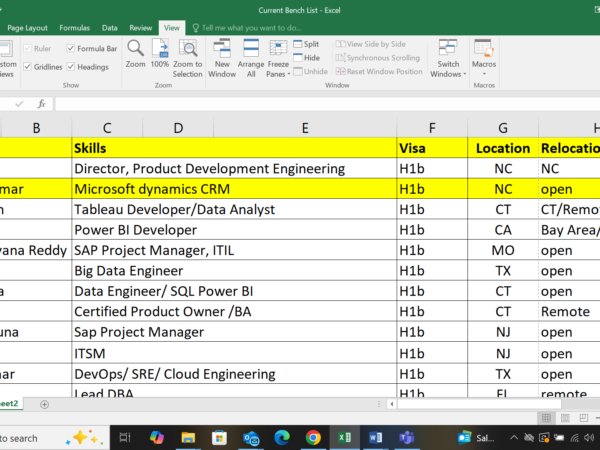Viewport: 600px width, 450px height.
Task: Uncheck the Gridlines checkbox
Action: click(x=27, y=67)
